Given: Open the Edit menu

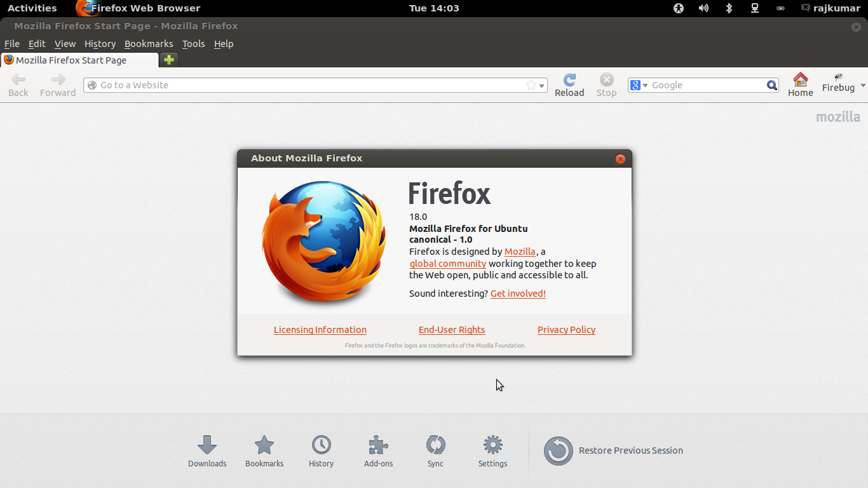Looking at the screenshot, I should pyautogui.click(x=37, y=44).
